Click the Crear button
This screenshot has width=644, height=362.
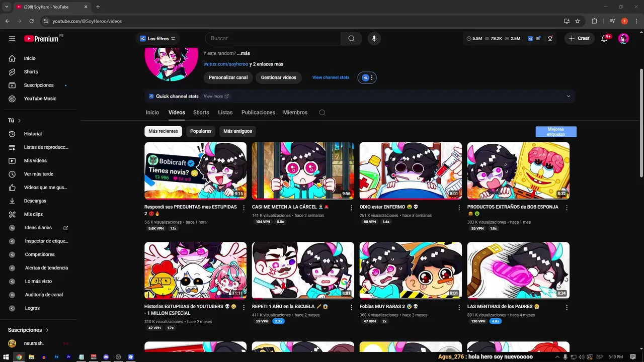pos(579,38)
